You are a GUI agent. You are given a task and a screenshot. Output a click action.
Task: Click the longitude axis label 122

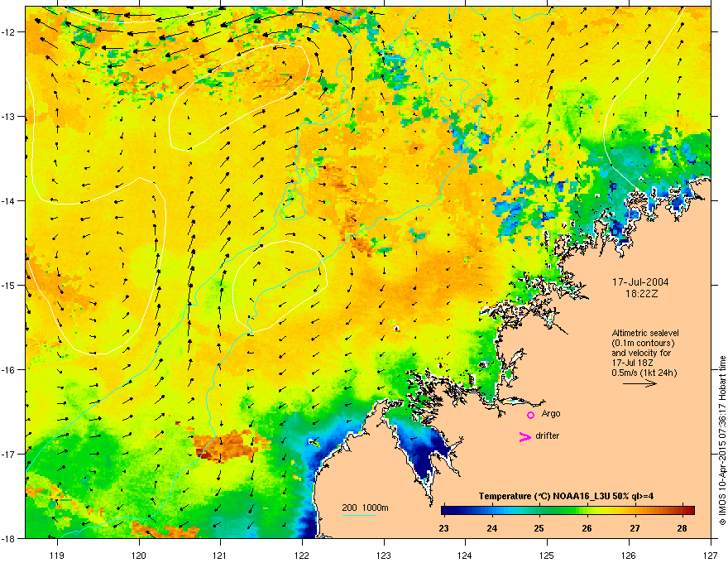tap(302, 555)
